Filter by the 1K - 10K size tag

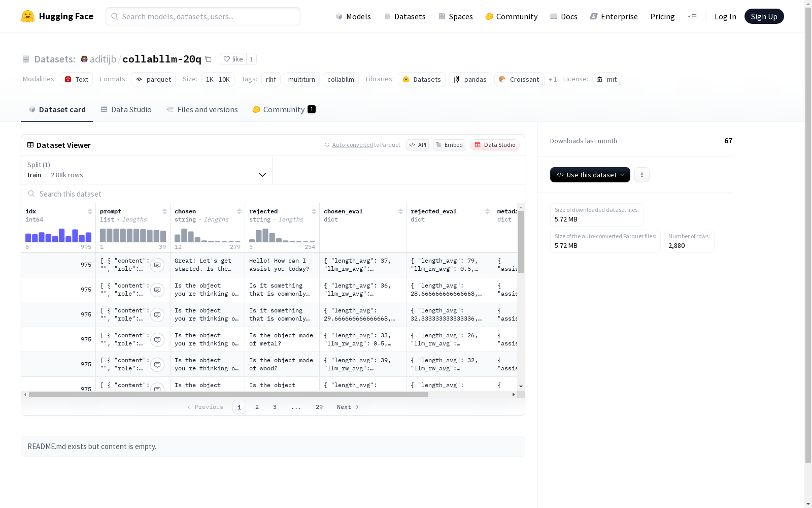218,79
